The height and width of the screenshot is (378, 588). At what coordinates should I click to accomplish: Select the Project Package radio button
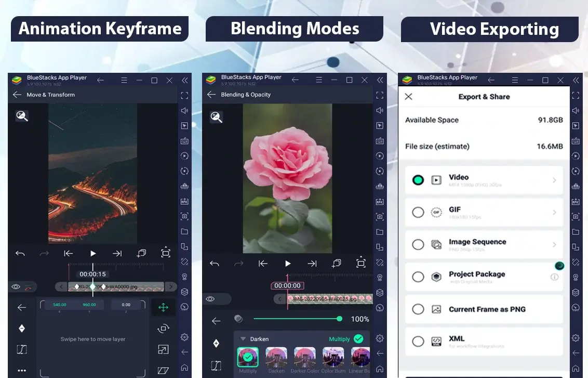click(418, 277)
